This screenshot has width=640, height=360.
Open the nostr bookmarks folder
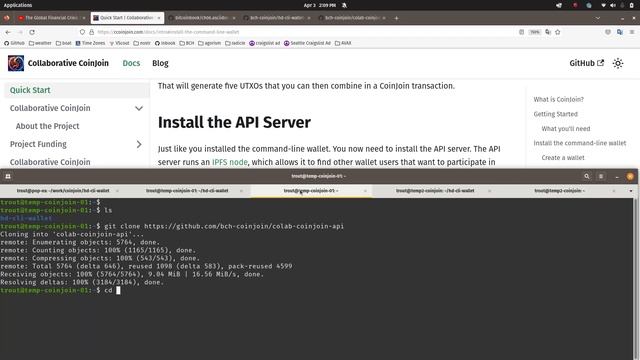(x=142, y=43)
